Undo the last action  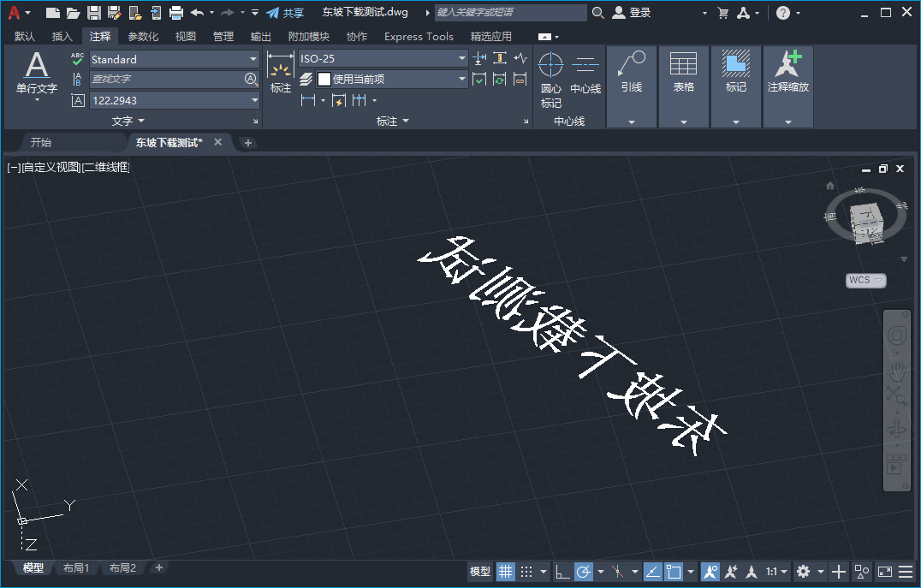coord(198,12)
